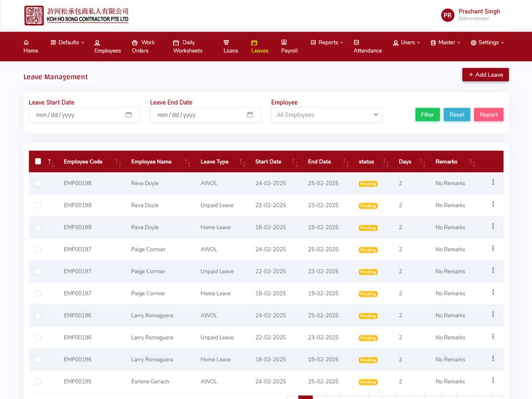The width and height of the screenshot is (532, 399).
Task: Open calendar picker in Leave Start Date
Action: [129, 115]
